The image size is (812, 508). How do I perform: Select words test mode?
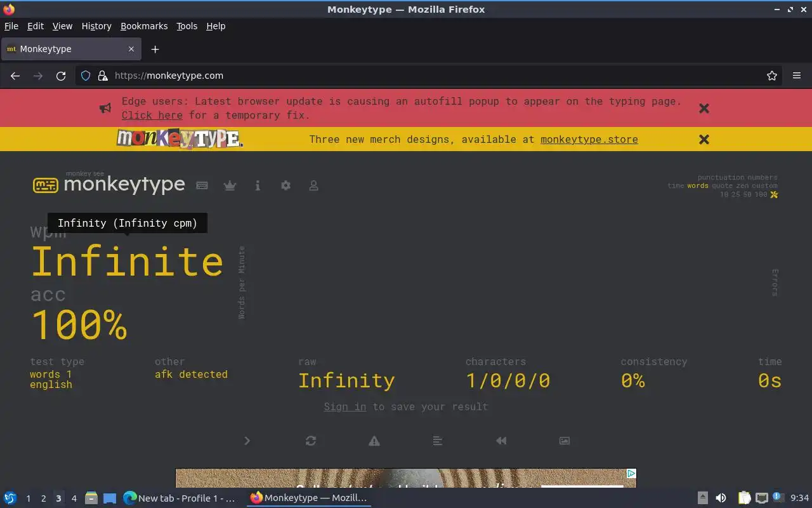pyautogui.click(x=698, y=186)
